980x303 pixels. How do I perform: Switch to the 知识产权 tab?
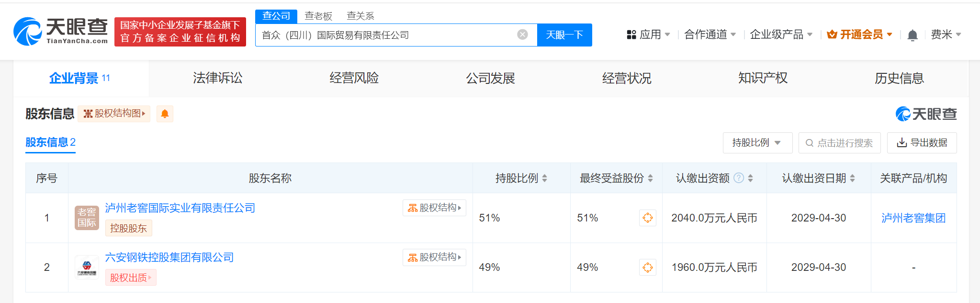pos(763,78)
